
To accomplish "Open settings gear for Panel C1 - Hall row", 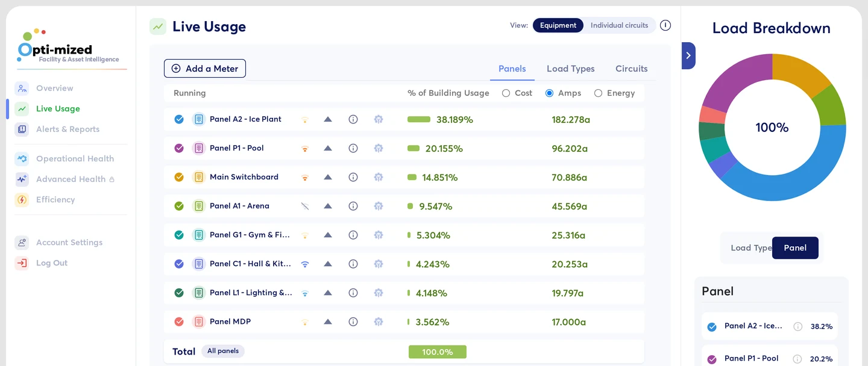I will 379,264.
